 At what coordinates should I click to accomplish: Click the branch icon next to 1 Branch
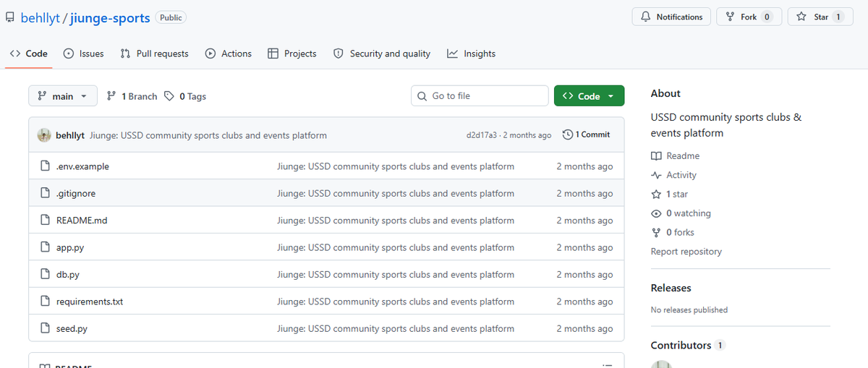point(111,96)
